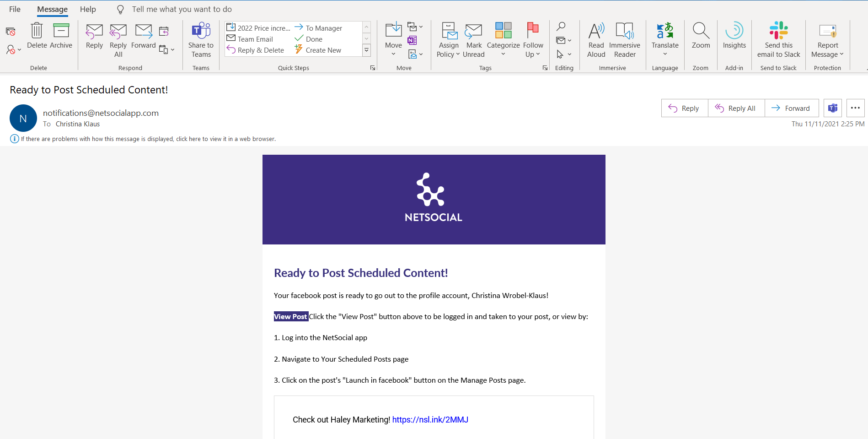
Task: Open the More actions ellipsis menu
Action: point(855,108)
